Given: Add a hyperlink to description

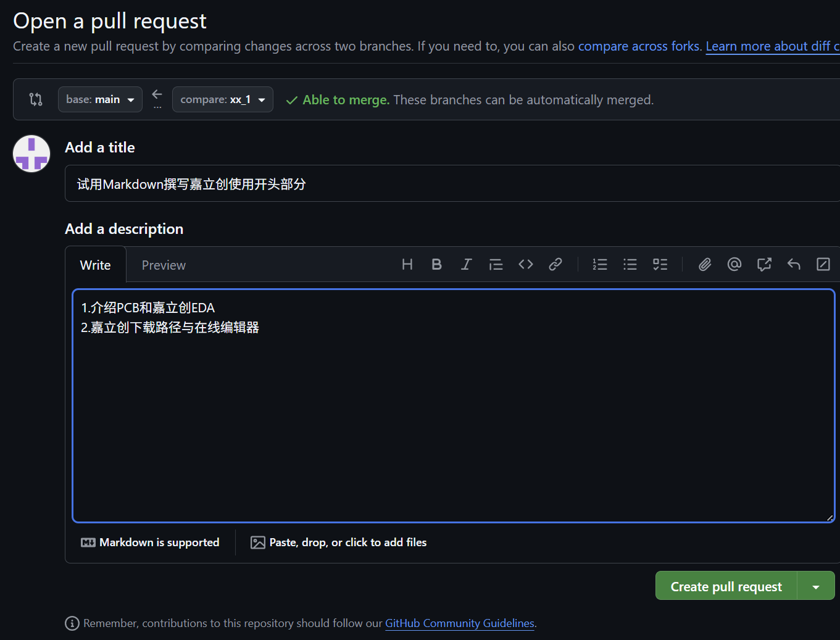Looking at the screenshot, I should click(555, 265).
